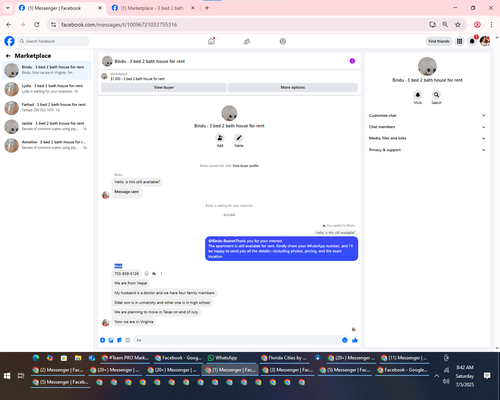Image resolution: width=500 pixels, height=400 pixels.
Task: Show hidden system tray icons
Action: point(436,376)
